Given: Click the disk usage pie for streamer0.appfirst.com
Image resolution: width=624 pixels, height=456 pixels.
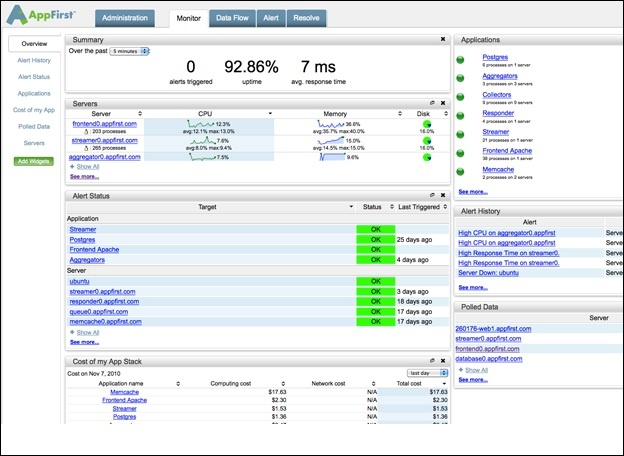Looking at the screenshot, I should 427,140.
